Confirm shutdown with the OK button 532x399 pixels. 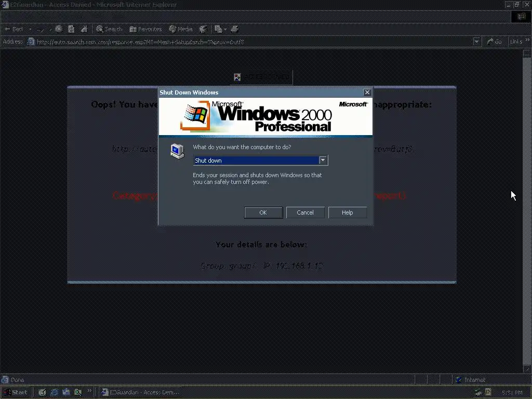point(263,212)
